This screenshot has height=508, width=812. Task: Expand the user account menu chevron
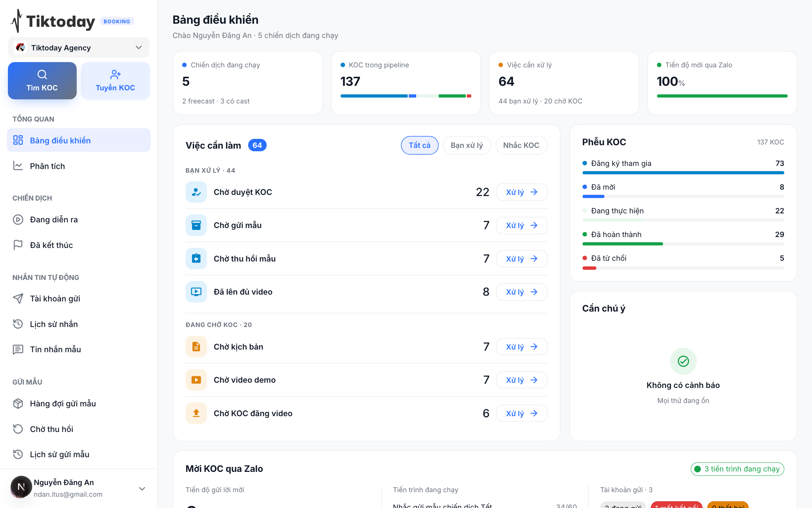pos(142,488)
